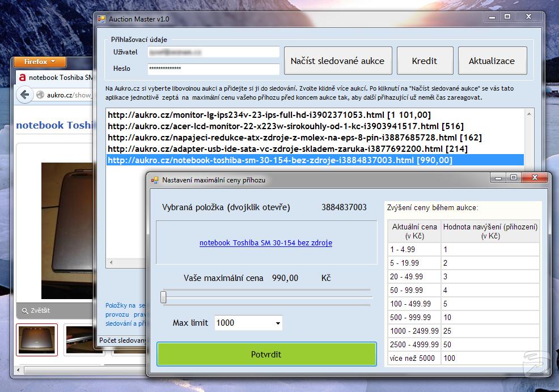Minimize the Nastavení maximální ceny dialog
This screenshot has width=559, height=392.
pyautogui.click(x=498, y=177)
